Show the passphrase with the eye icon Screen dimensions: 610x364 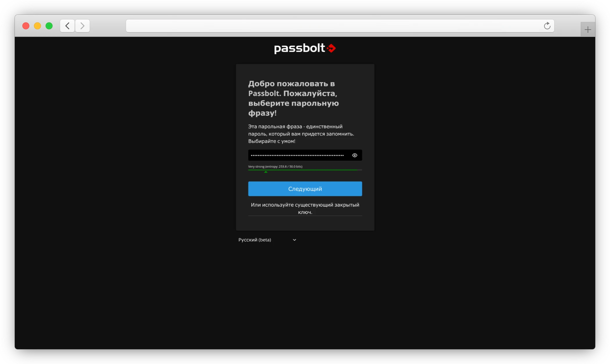355,155
